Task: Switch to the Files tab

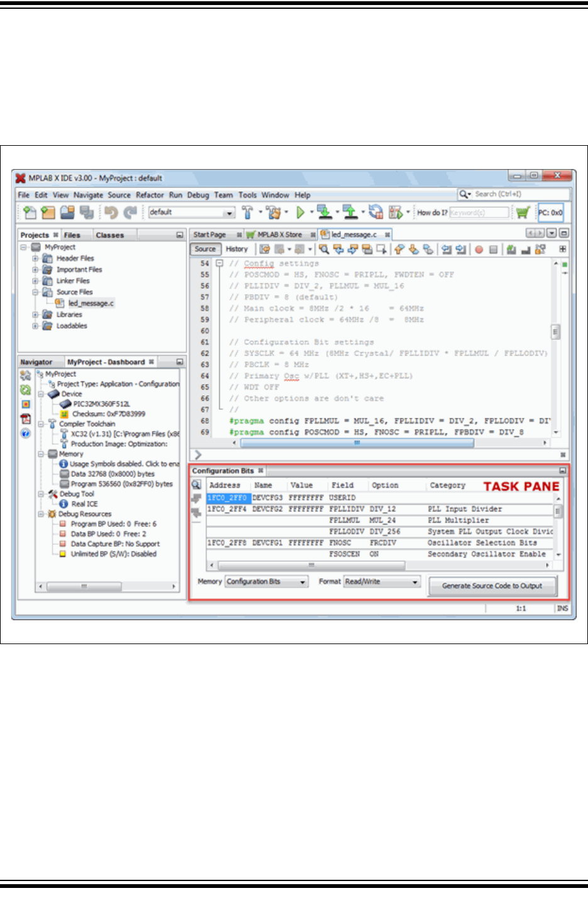Action: (72, 235)
